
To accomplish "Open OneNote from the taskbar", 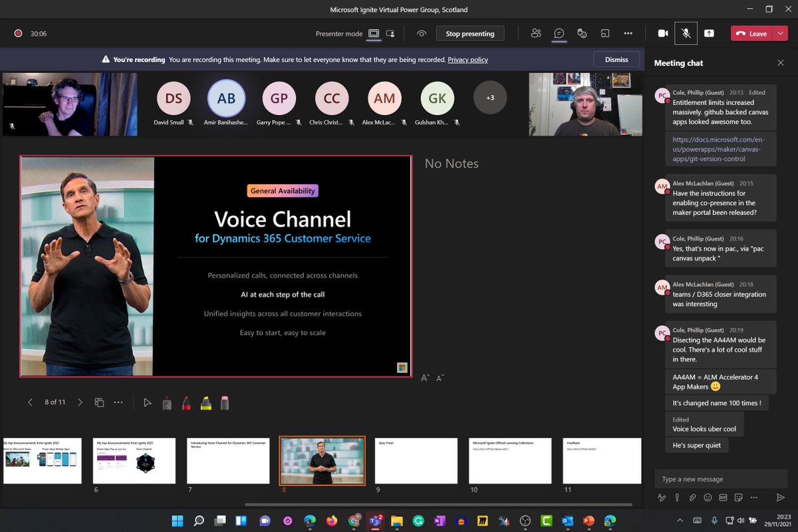I will pos(439,520).
